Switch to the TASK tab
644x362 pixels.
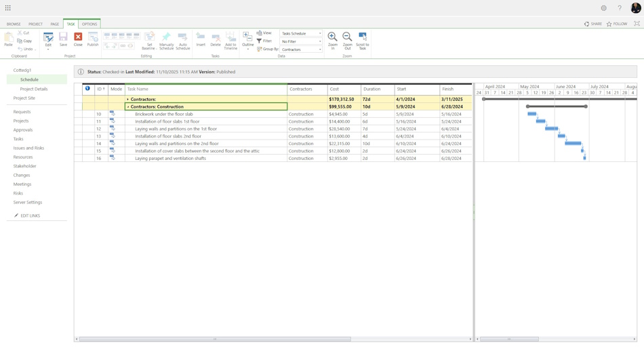click(x=71, y=24)
